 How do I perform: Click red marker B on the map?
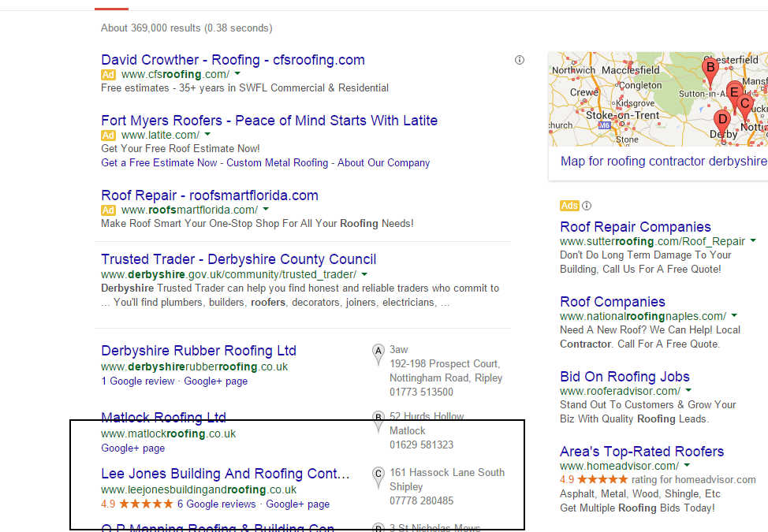coord(710,71)
